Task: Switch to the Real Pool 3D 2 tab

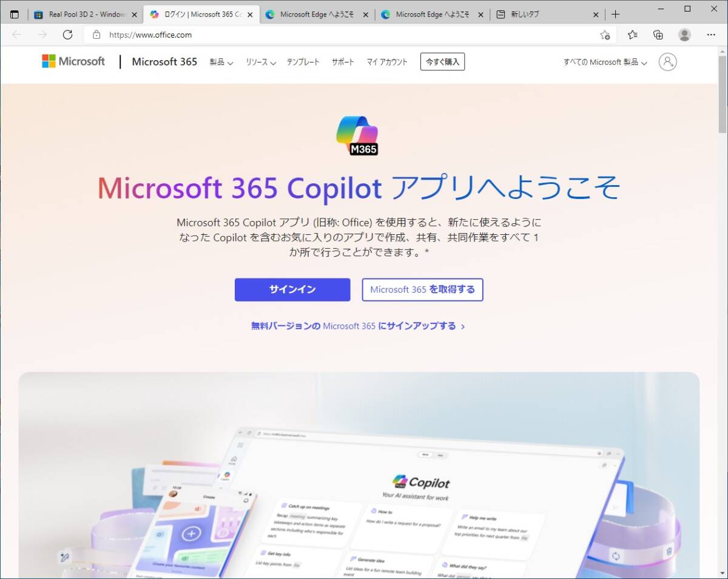Action: click(x=86, y=15)
